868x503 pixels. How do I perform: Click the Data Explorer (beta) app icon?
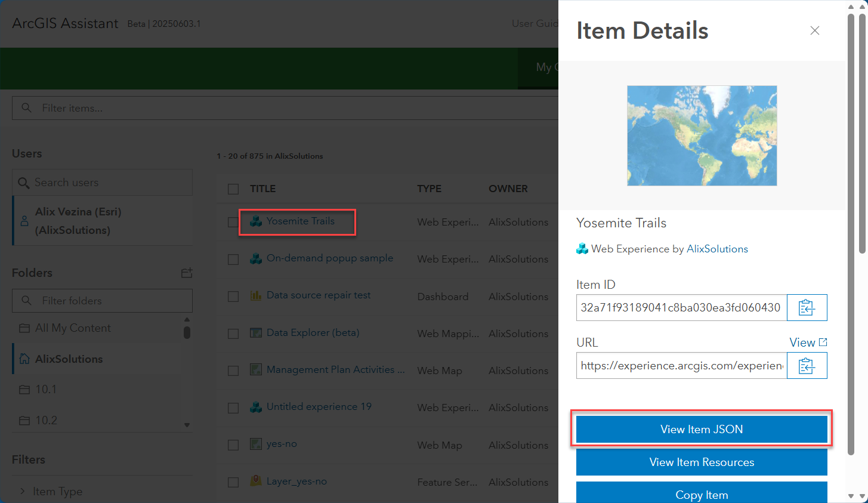pos(256,332)
